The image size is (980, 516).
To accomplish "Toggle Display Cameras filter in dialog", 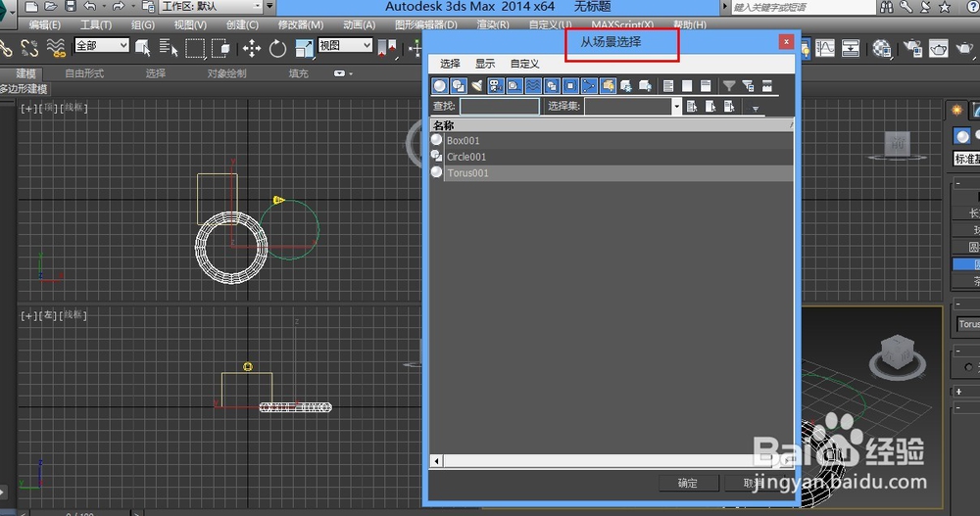I will (496, 85).
